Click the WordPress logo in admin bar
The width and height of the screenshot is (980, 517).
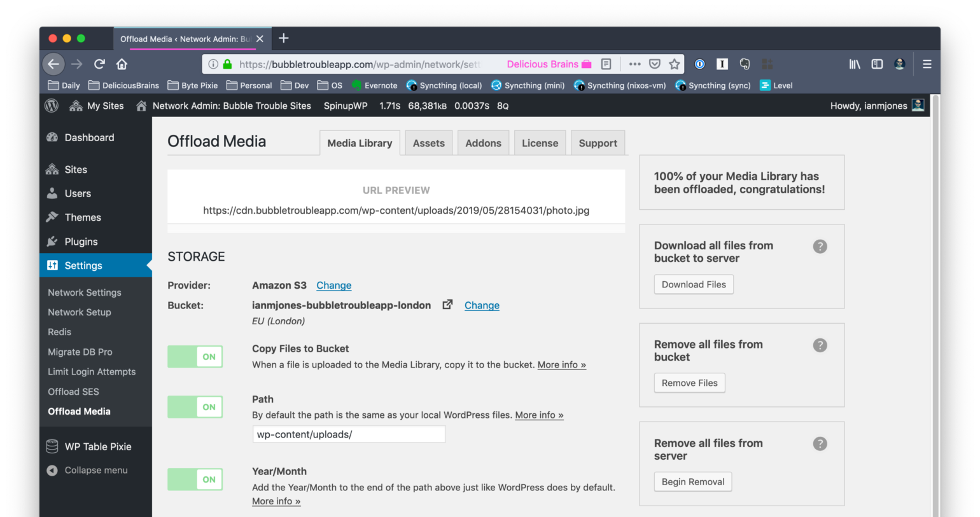[x=52, y=106]
